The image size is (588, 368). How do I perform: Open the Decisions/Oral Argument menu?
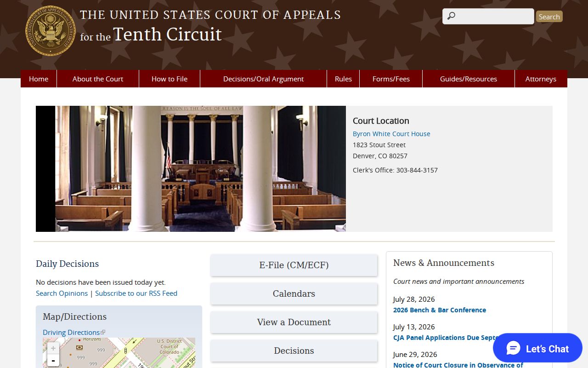pyautogui.click(x=263, y=79)
